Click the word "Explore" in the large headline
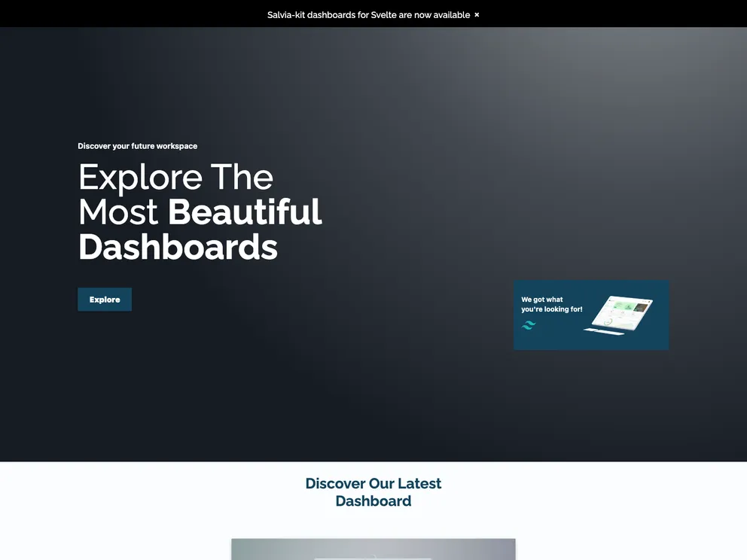 [x=140, y=178]
